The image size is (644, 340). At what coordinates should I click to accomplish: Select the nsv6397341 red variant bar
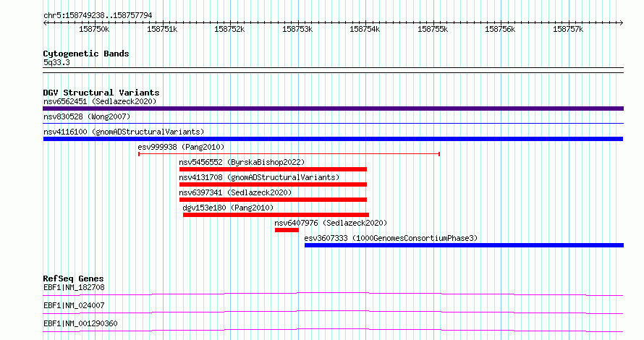point(273,200)
